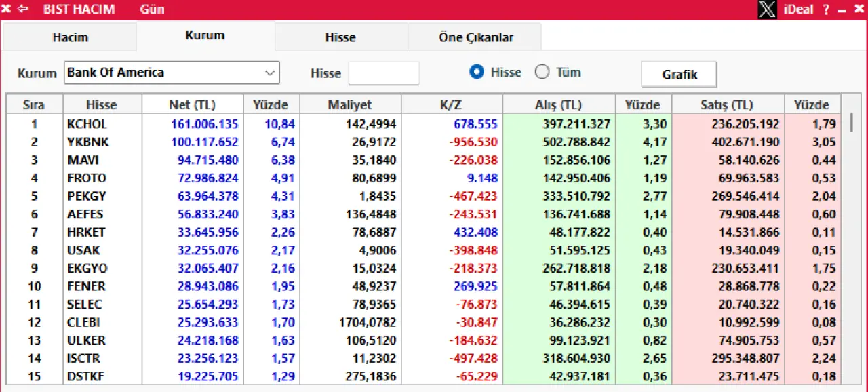Screen dimensions: 868x392
Task: Click the MAVI stock symbol
Action: [83, 160]
